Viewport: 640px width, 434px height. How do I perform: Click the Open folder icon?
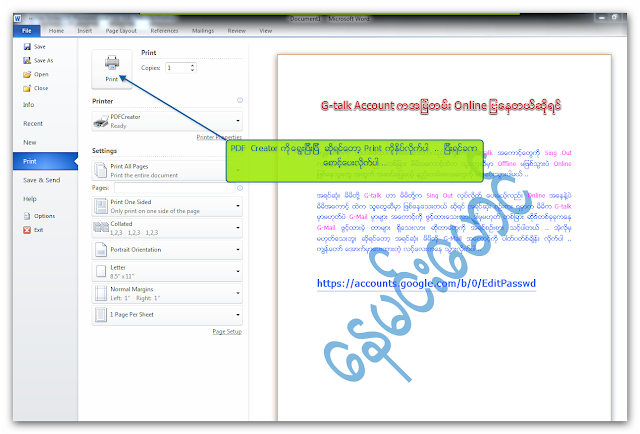coord(27,74)
